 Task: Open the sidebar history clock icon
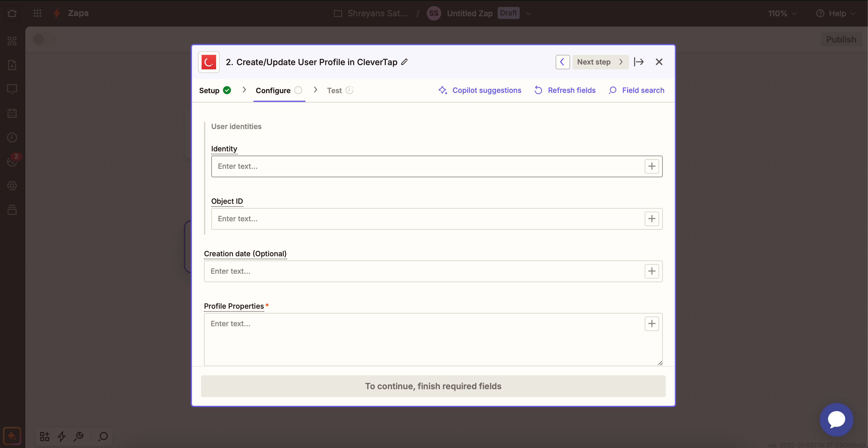point(12,137)
